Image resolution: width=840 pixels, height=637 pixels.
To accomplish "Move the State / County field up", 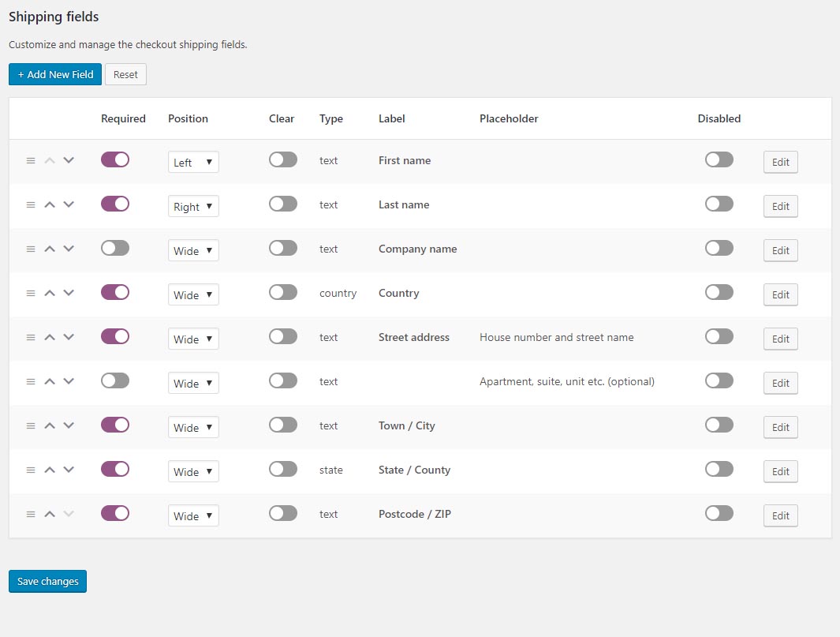I will click(50, 470).
